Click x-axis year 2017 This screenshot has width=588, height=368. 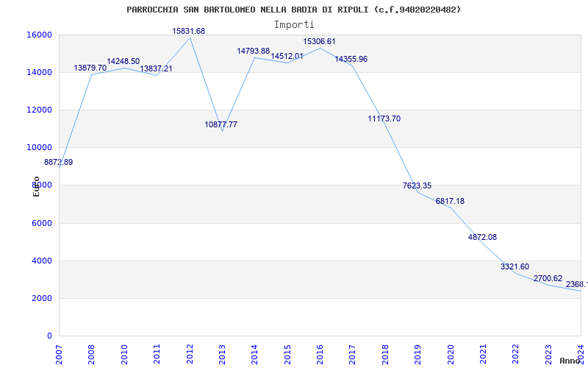tap(353, 354)
